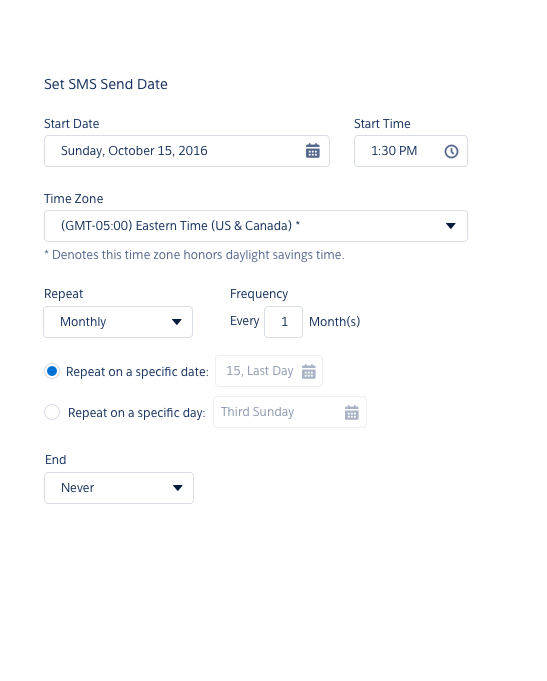Image resolution: width=547 pixels, height=681 pixels.
Task: Click the Eastern Time zone selection text
Action: (x=180, y=226)
